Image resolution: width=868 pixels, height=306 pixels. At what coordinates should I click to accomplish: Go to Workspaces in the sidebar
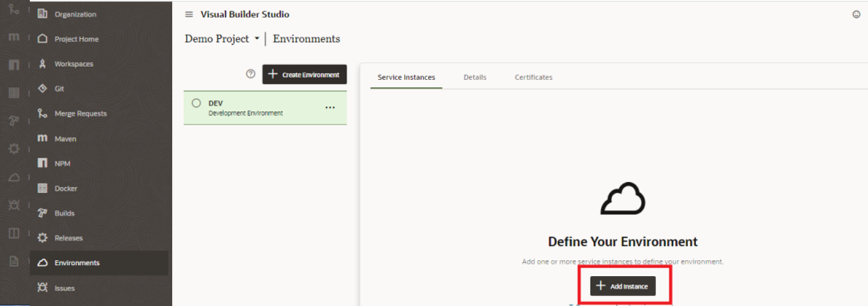(x=73, y=63)
